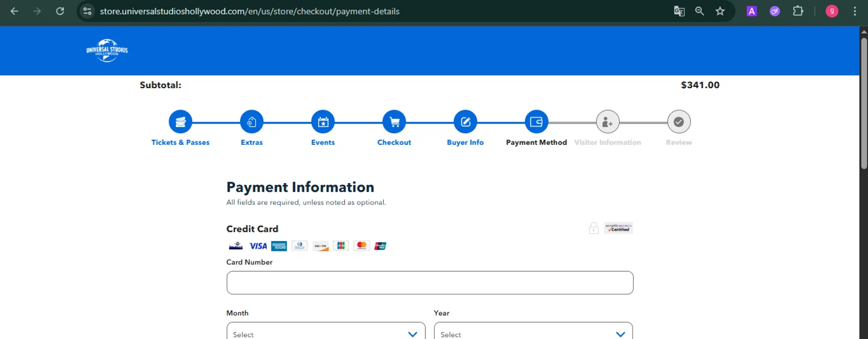868x339 pixels.
Task: Go back to the previous page
Action: (14, 11)
